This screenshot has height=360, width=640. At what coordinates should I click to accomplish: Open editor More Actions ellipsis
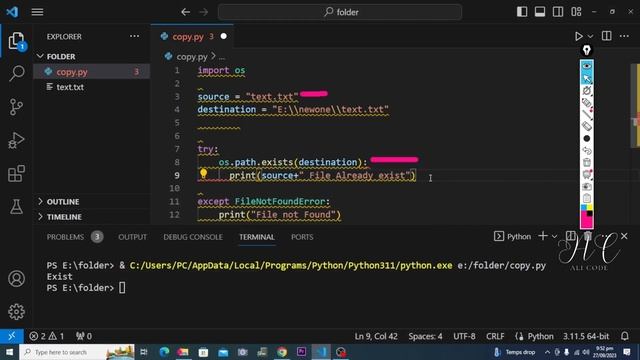point(624,36)
